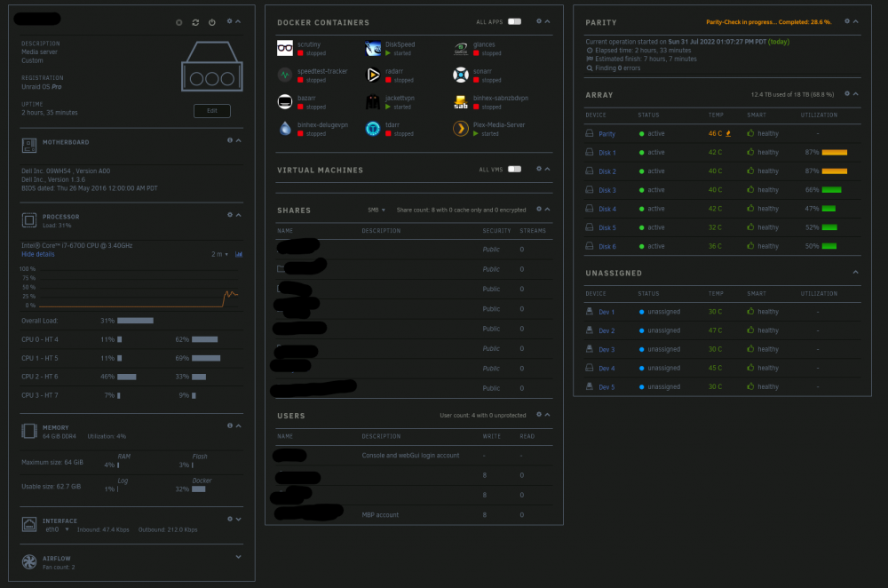
Task: Expand the Interface section
Action: pyautogui.click(x=238, y=519)
